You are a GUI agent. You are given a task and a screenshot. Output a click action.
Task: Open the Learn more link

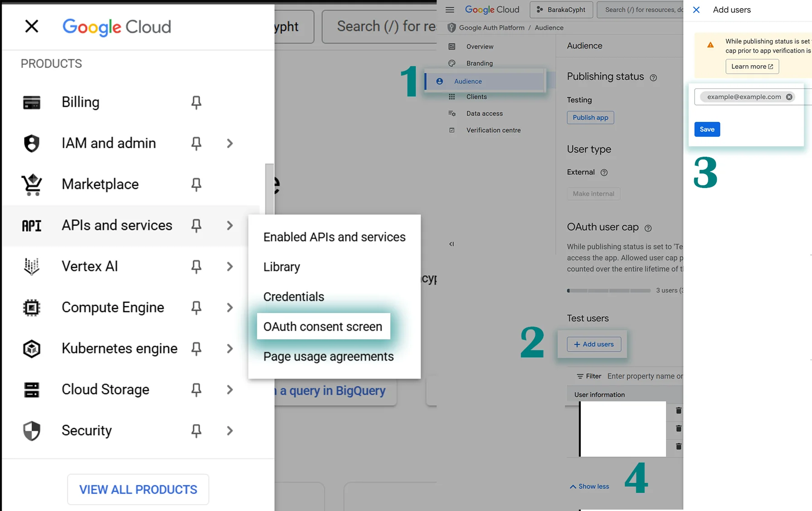[752, 67]
